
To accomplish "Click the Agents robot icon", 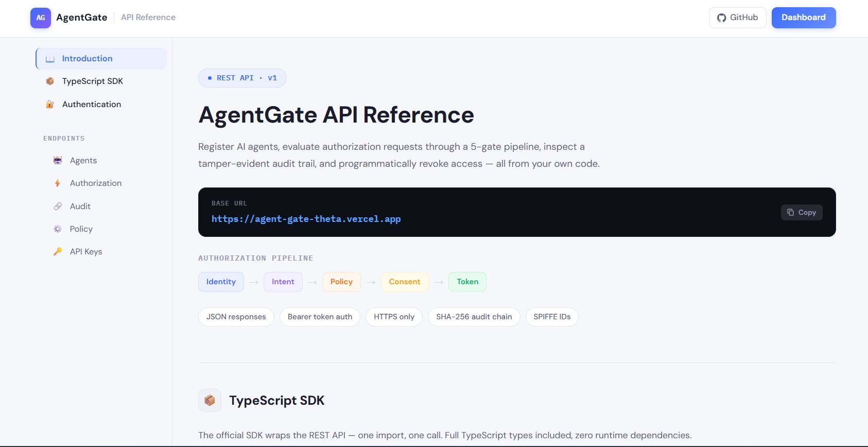I will click(x=58, y=161).
